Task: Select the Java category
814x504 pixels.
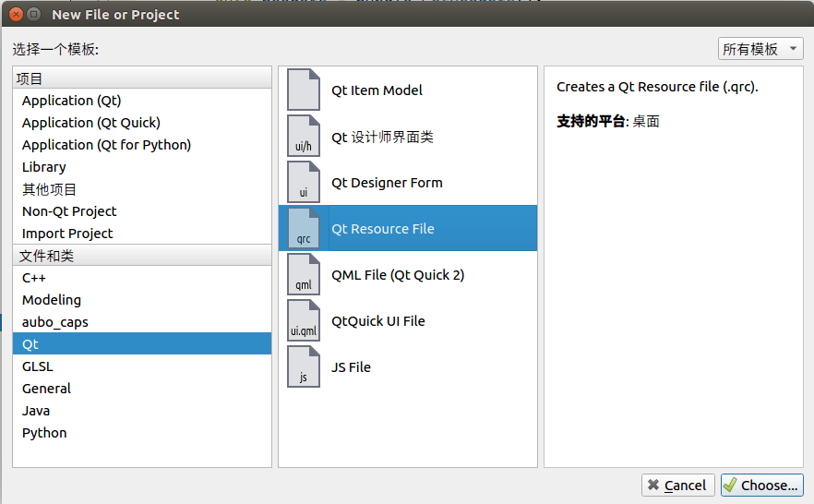Action: (142, 411)
